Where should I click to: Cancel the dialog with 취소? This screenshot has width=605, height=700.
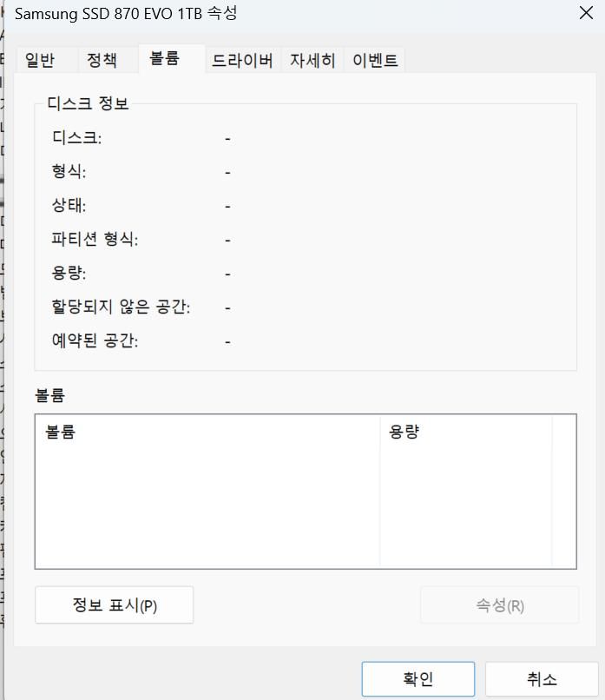point(542,679)
